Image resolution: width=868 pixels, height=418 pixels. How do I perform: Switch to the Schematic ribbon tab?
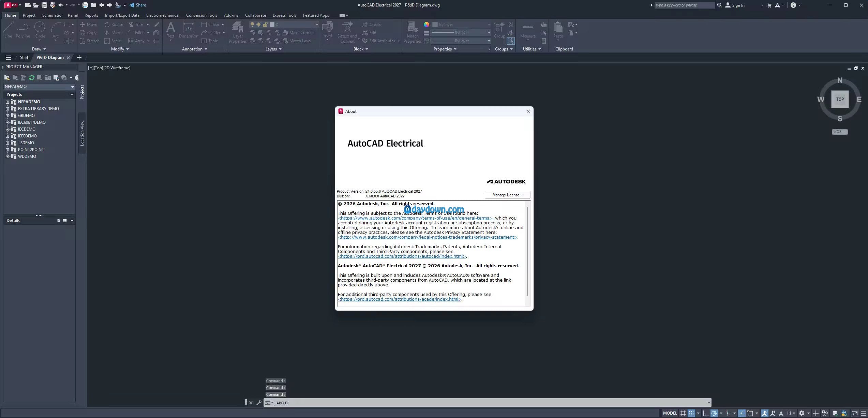pos(51,15)
